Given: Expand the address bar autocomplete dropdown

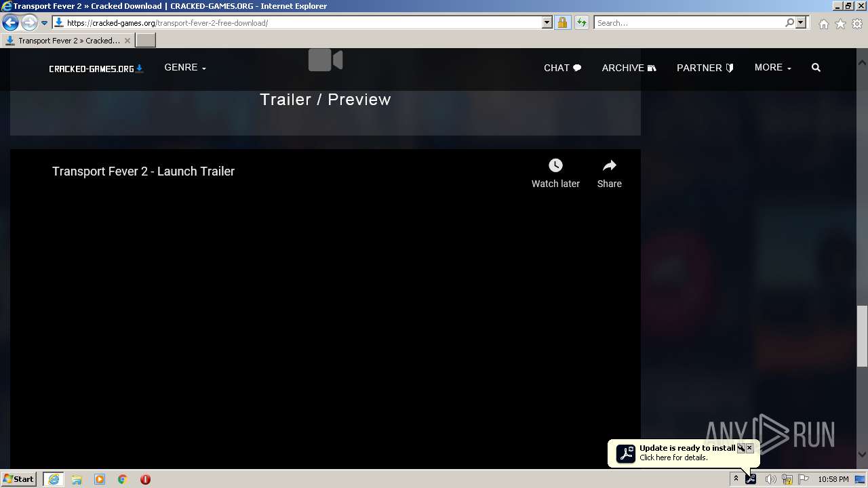Looking at the screenshot, I should point(547,22).
